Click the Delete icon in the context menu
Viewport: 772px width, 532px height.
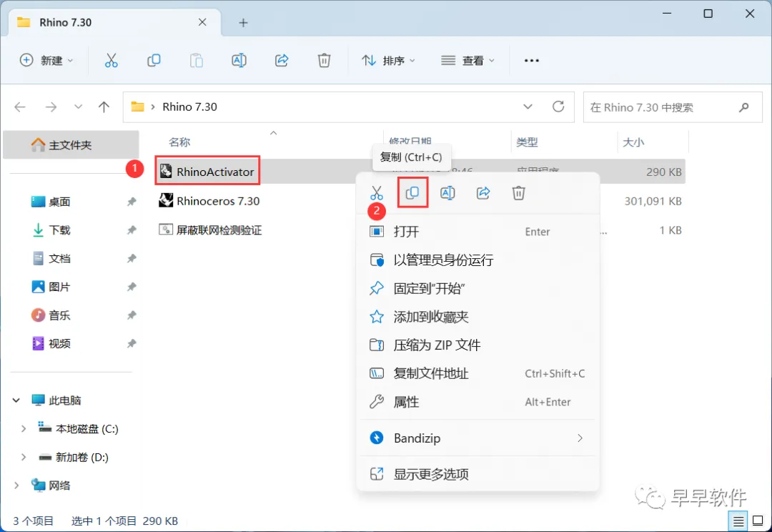(x=518, y=192)
